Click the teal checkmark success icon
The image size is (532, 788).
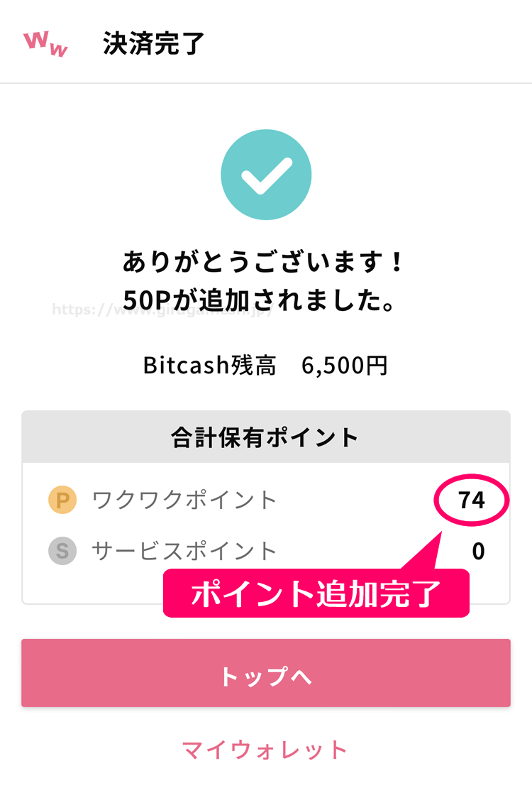[266, 175]
